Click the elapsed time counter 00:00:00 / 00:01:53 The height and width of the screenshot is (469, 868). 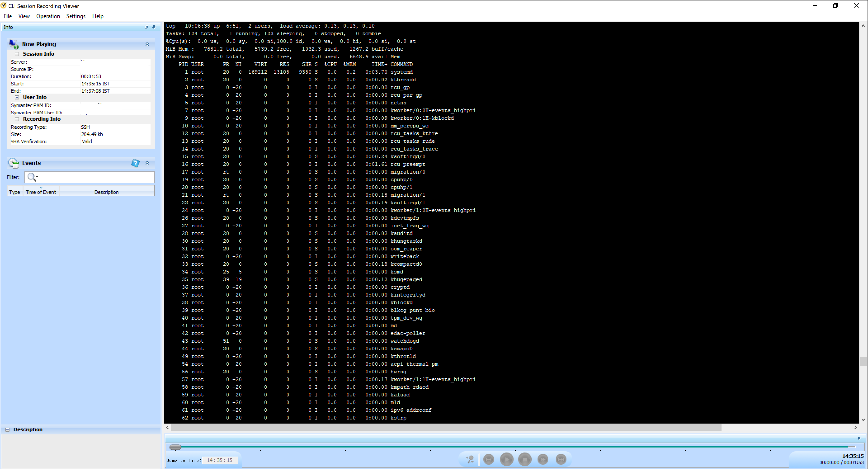(841, 463)
